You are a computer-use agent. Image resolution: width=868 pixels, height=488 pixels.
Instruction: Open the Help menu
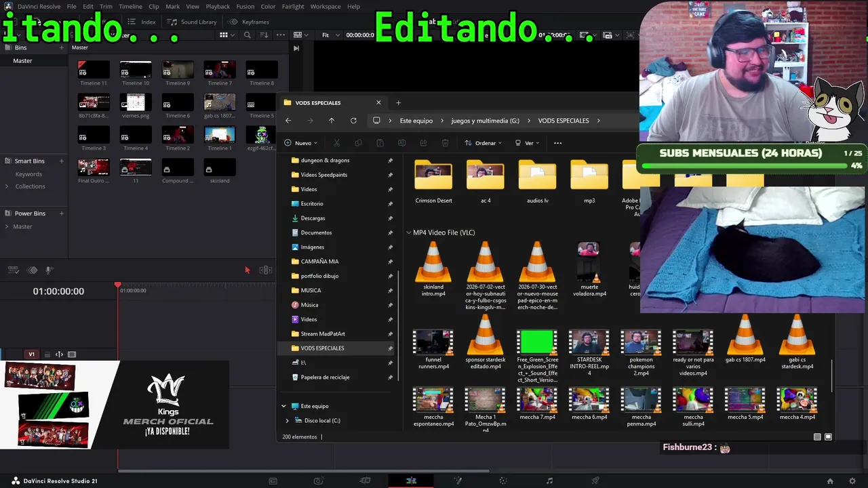(x=353, y=7)
